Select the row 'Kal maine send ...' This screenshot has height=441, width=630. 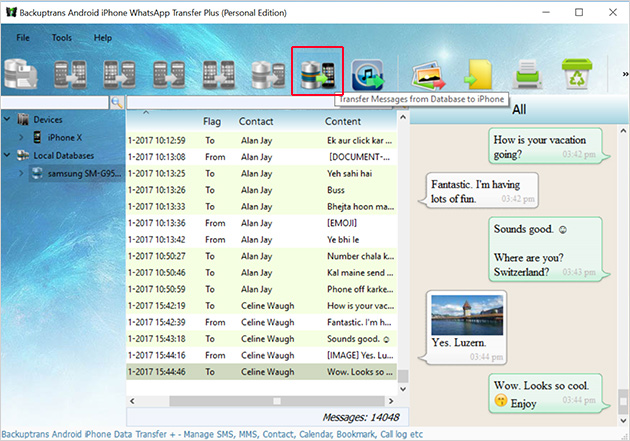pyautogui.click(x=262, y=273)
